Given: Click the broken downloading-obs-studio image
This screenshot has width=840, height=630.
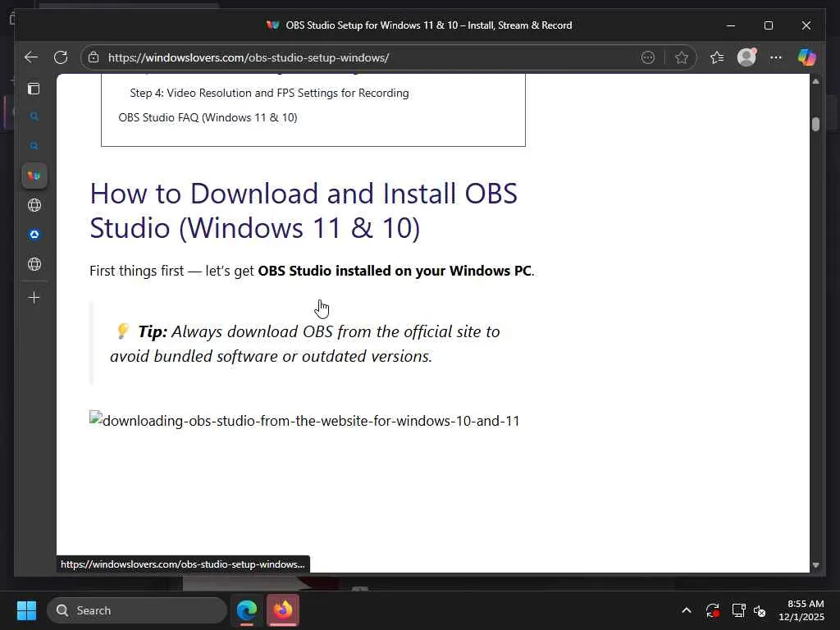Looking at the screenshot, I should click(304, 421).
